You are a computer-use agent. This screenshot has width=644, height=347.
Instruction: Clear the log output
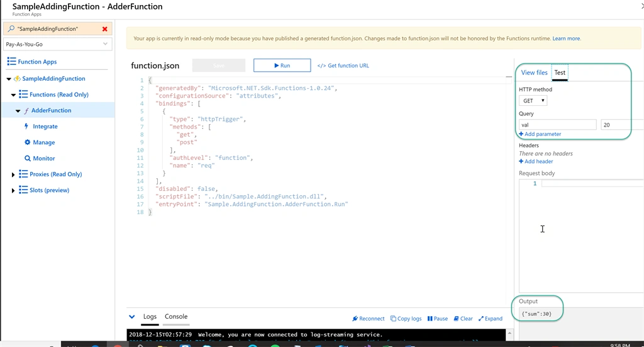(x=463, y=319)
